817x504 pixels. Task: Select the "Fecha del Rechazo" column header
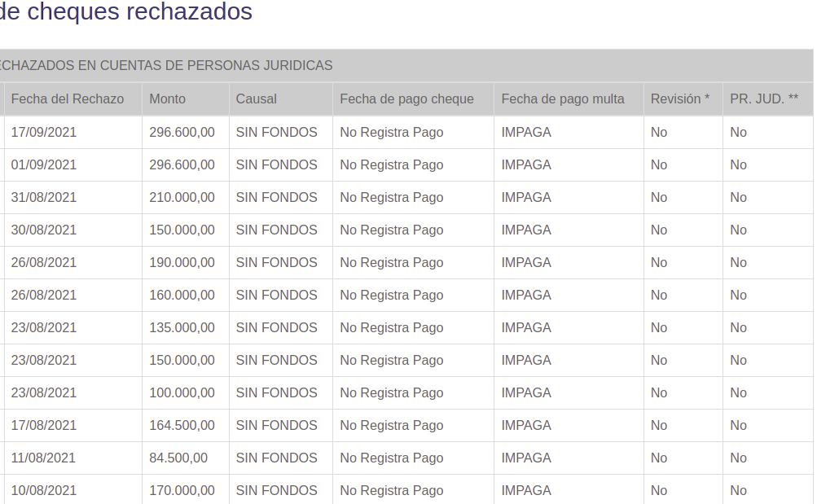click(x=67, y=99)
